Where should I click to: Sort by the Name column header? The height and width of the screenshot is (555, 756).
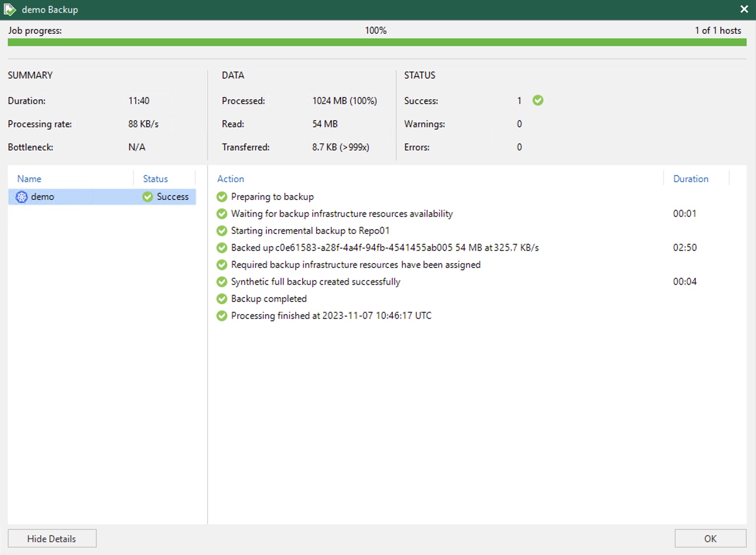pos(29,179)
